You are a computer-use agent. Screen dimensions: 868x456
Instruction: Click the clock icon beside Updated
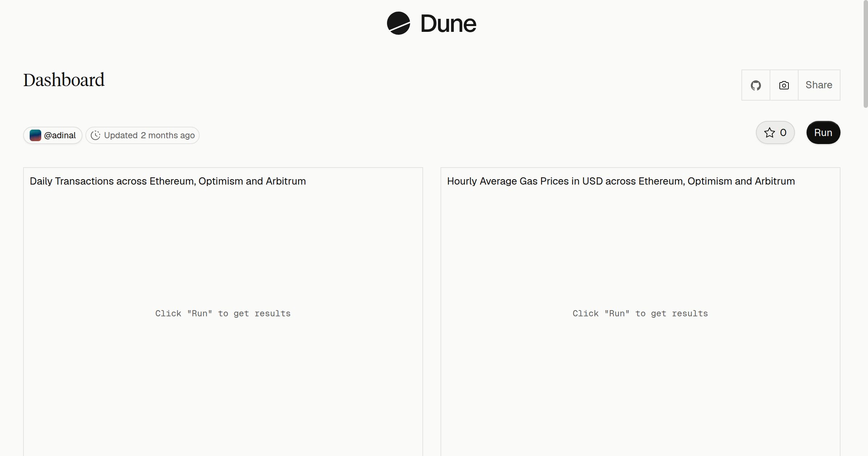[95, 135]
